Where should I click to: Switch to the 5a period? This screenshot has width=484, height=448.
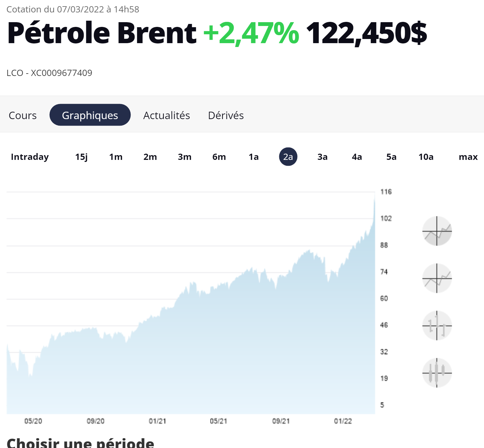coord(391,157)
